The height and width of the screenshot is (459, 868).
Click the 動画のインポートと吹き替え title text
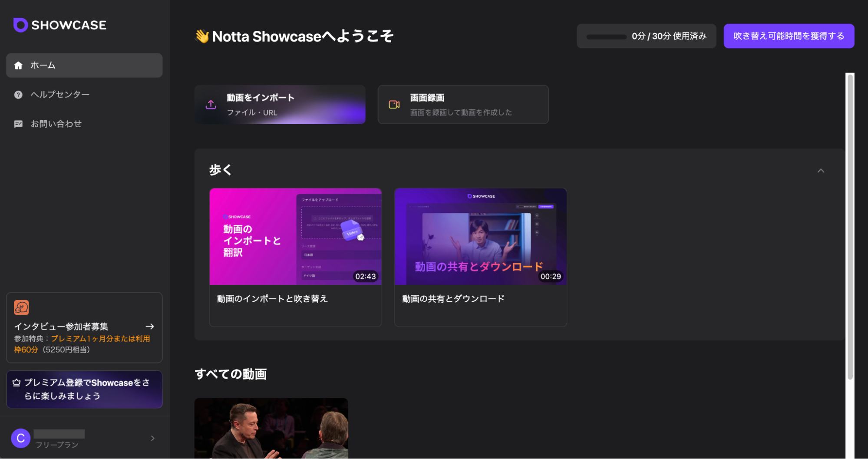(272, 299)
